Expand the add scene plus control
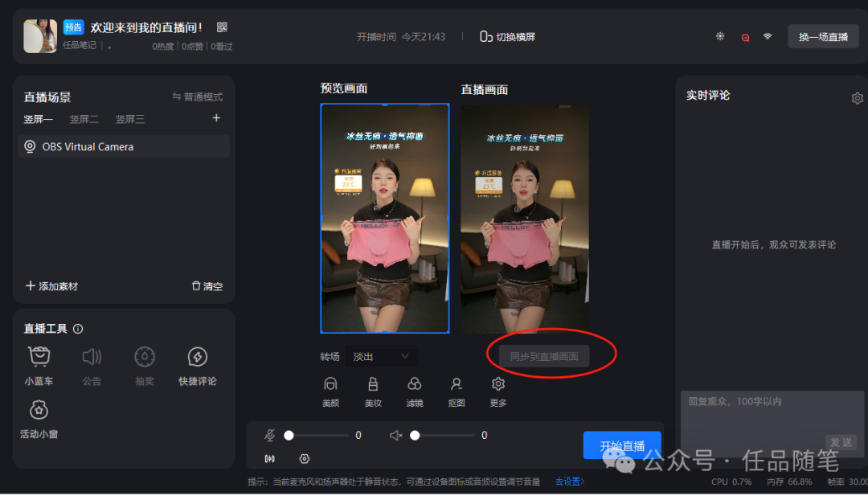 tap(216, 117)
